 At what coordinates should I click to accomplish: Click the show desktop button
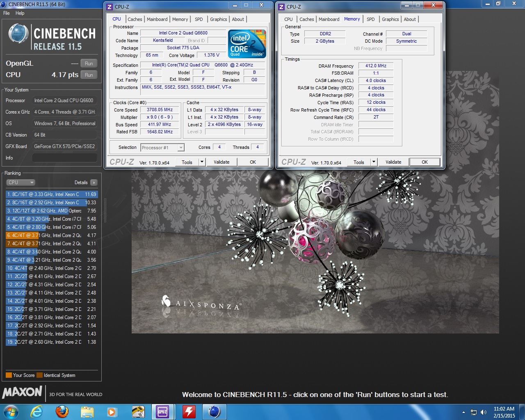click(522, 412)
